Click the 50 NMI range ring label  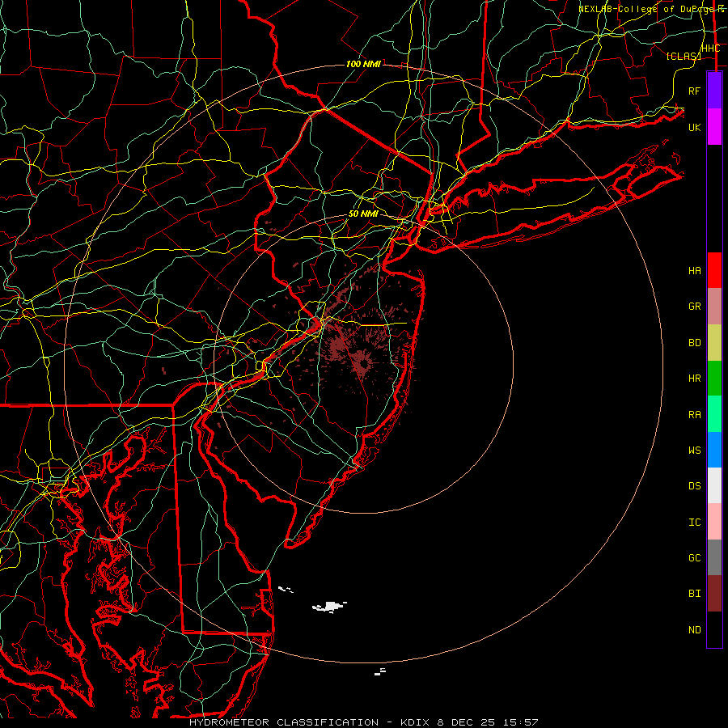[x=363, y=214]
